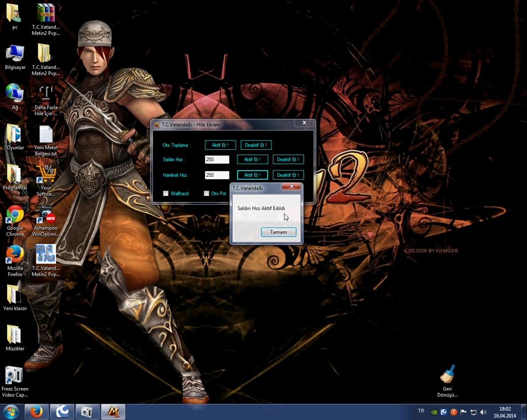Viewport: 527px width, 420px height.
Task: Deactivate Saldırı Hızı with Deaktif Et
Action: pyautogui.click(x=288, y=159)
